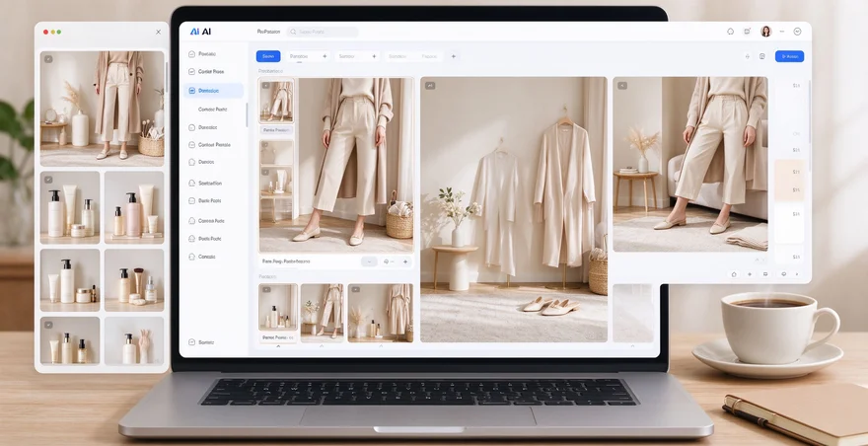Click chat bubble icon in bottom-right toolbar
The image size is (868, 446).
pos(783,274)
